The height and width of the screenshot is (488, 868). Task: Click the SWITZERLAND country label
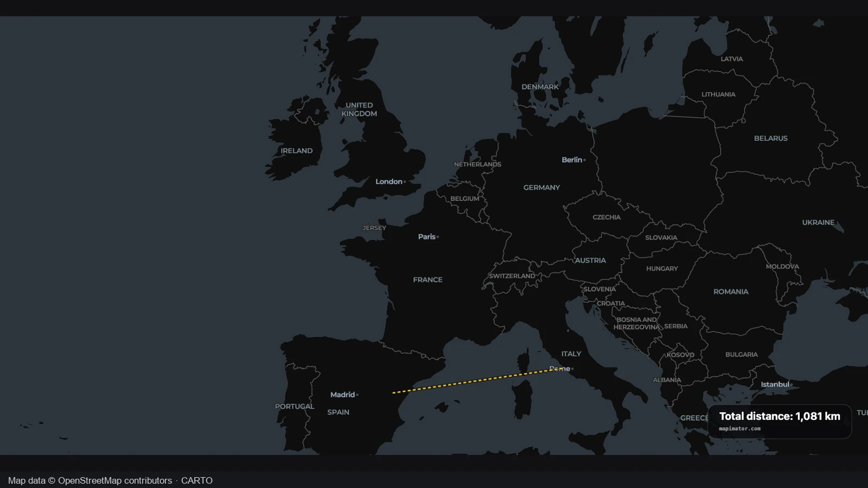tap(512, 276)
